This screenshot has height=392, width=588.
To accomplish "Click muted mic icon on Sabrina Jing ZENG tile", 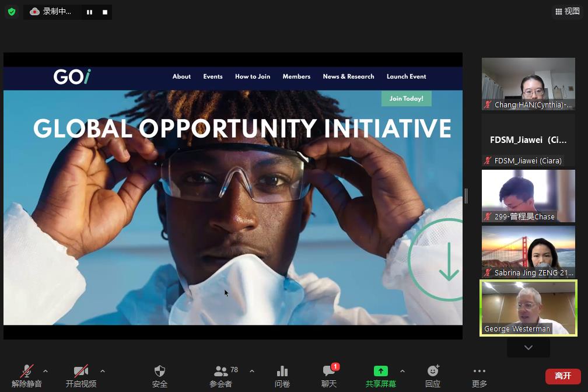I will click(488, 273).
